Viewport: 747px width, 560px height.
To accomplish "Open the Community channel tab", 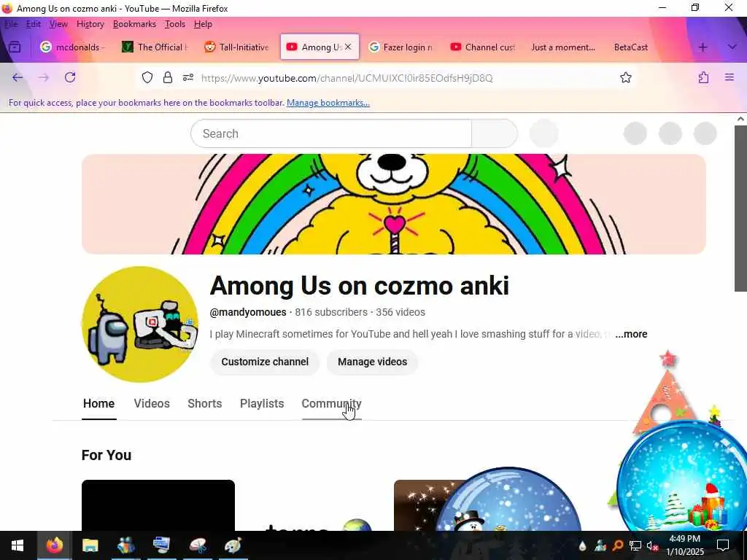I will point(332,404).
